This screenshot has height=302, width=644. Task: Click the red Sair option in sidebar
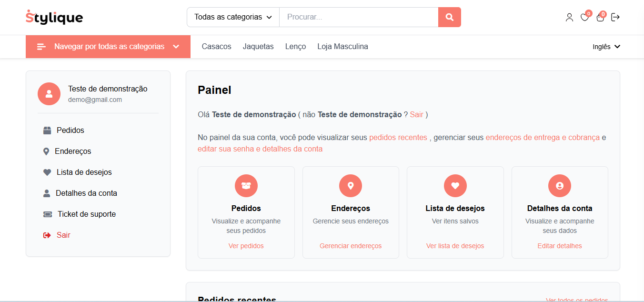(x=63, y=235)
